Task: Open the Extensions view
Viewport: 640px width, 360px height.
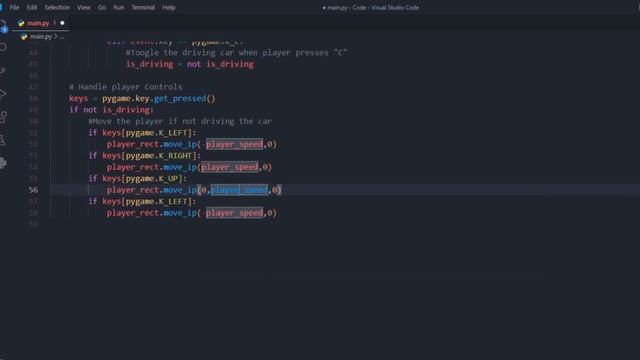Action: [3, 117]
